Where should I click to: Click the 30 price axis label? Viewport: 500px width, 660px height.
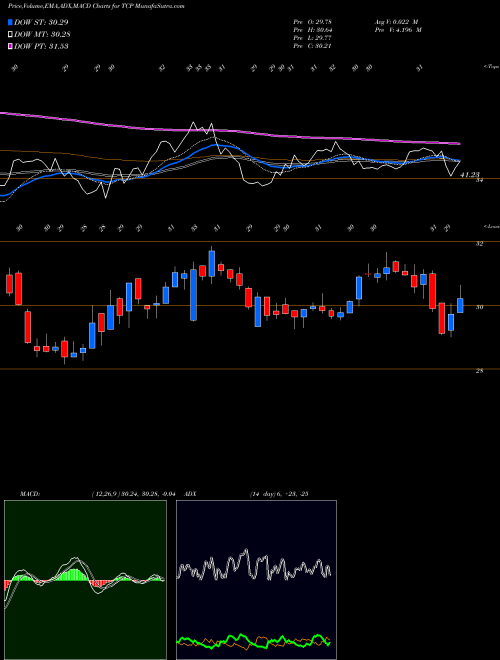point(479,307)
